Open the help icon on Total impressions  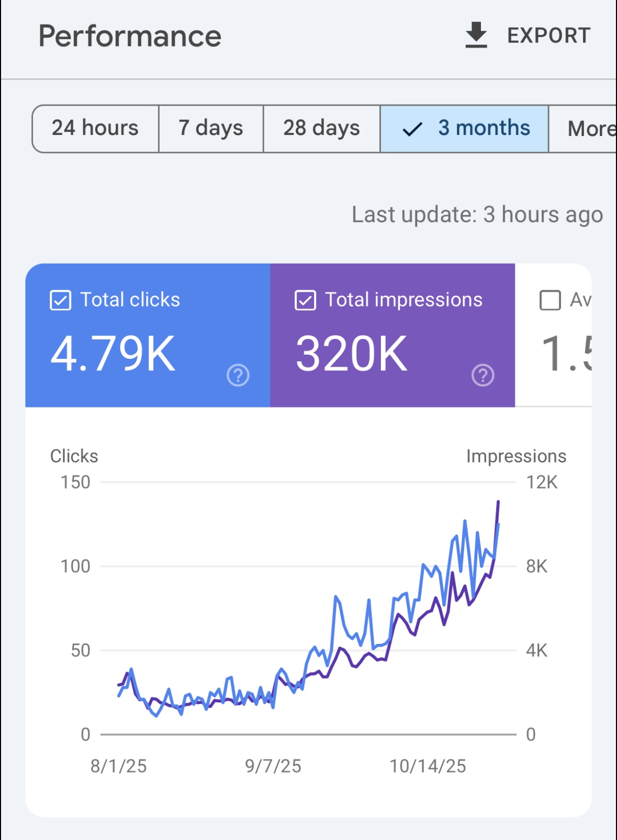point(483,375)
